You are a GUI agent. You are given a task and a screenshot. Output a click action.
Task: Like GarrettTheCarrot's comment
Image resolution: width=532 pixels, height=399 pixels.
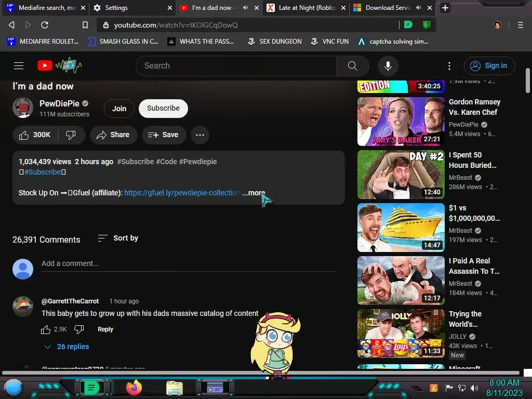pos(46,329)
